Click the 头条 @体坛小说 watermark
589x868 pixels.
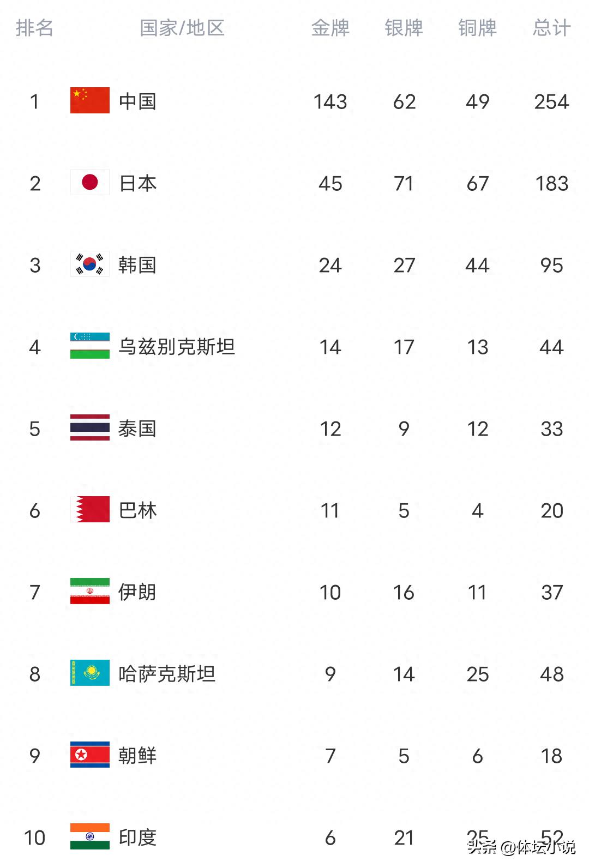[521, 847]
